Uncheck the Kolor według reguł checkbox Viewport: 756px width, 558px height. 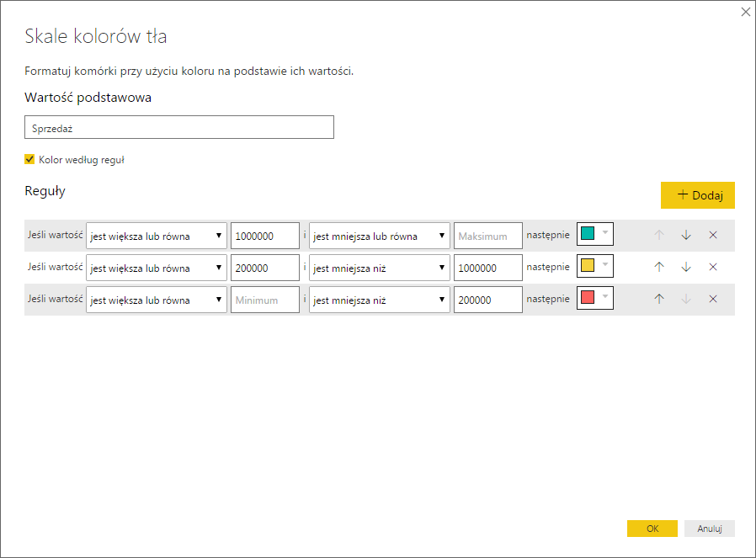[x=30, y=159]
